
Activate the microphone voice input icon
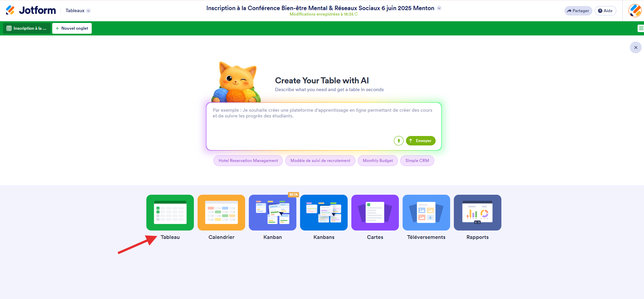(x=399, y=141)
